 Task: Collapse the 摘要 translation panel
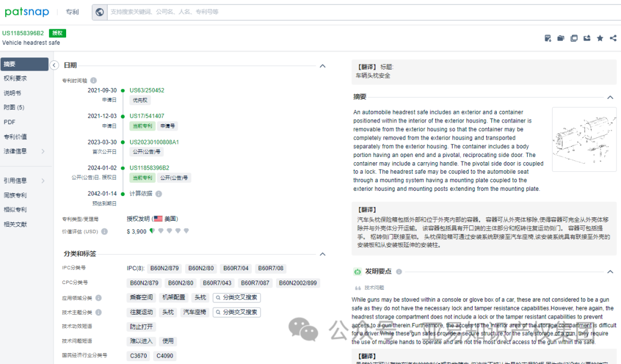click(x=610, y=97)
